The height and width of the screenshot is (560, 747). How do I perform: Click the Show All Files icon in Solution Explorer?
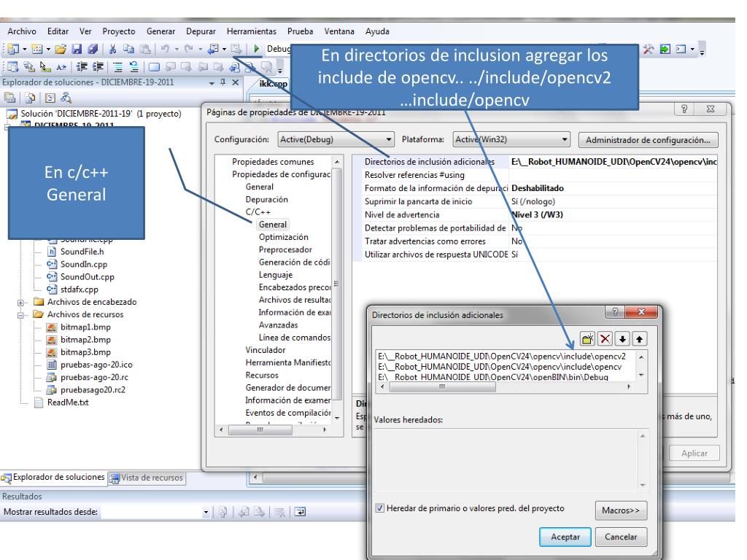pos(30,98)
